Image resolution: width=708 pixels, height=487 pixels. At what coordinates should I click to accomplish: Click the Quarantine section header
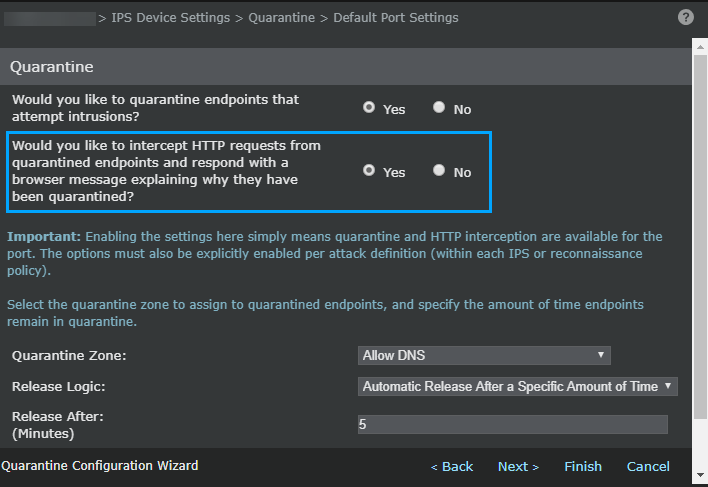tap(346, 67)
